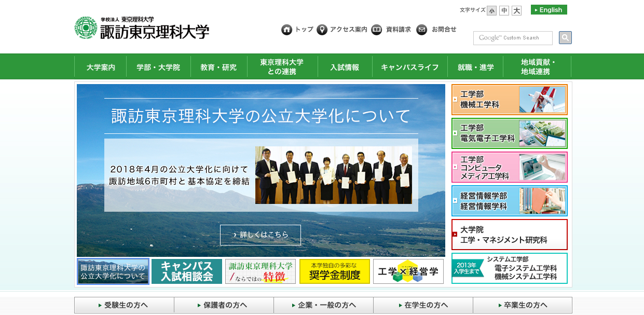Image resolution: width=644 pixels, height=315 pixels.
Task: Open the コンピュータメディア工学科 banner
Action: tap(510, 167)
